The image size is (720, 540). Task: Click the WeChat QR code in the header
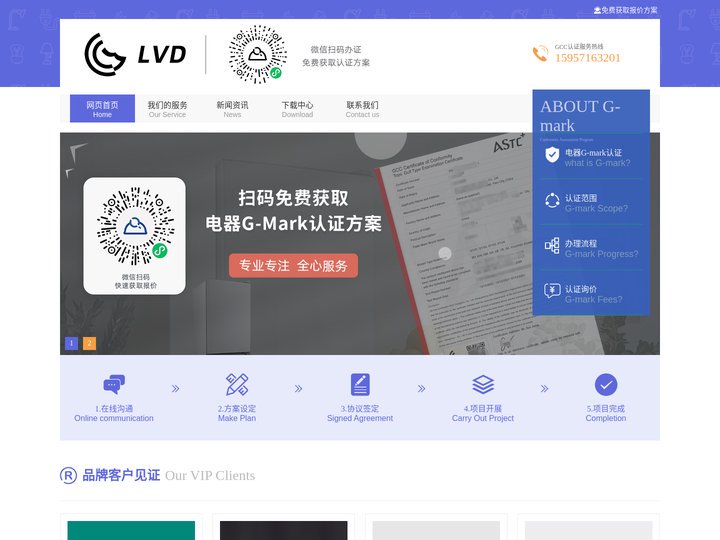coord(258,55)
